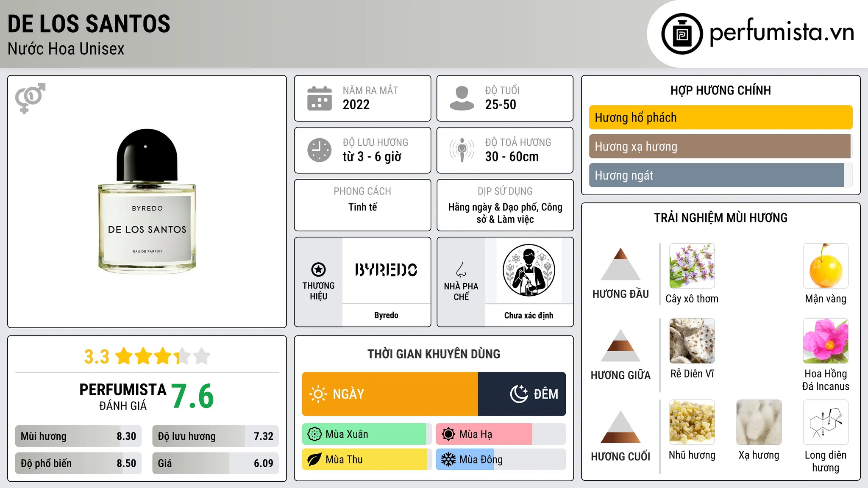Click the clock icon beside Độ lưu hương
Screen dimensions: 868x488
coord(320,150)
